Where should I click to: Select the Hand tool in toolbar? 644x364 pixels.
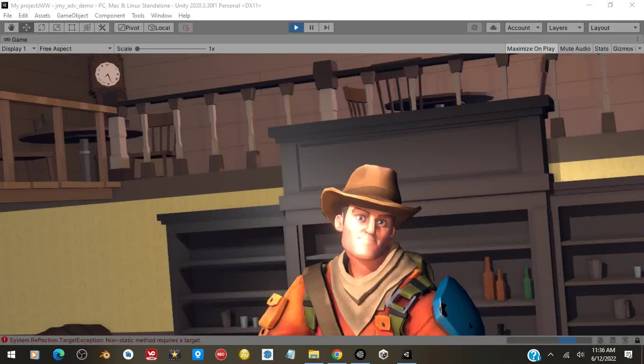coord(11,27)
